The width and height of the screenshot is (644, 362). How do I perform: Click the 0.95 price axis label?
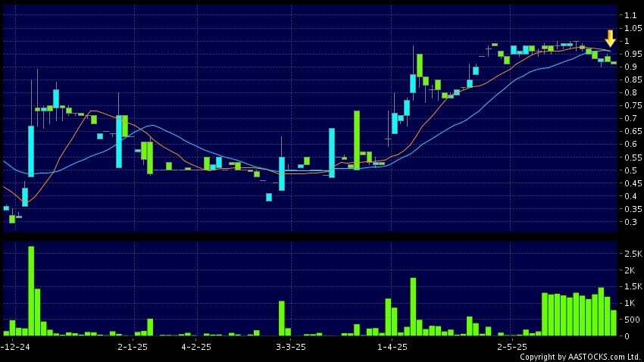(633, 55)
